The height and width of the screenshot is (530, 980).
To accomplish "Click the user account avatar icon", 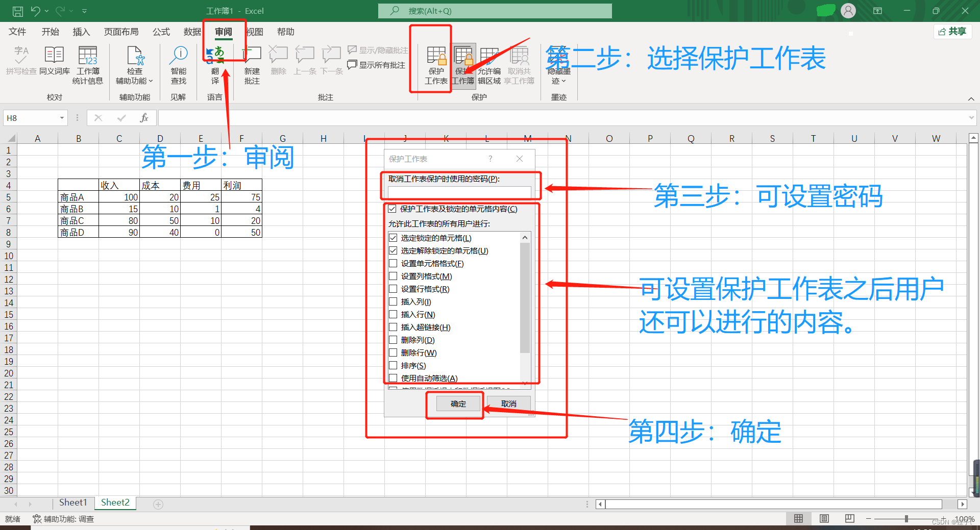I will click(x=848, y=11).
